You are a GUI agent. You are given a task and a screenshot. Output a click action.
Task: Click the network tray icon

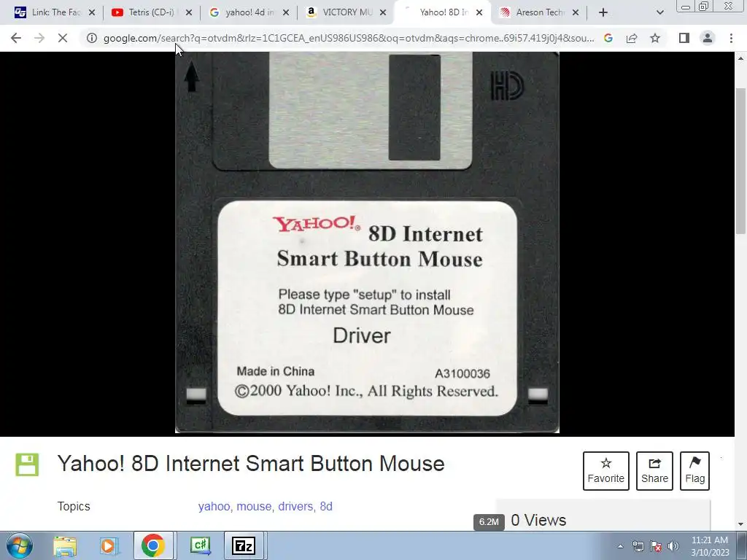click(638, 546)
